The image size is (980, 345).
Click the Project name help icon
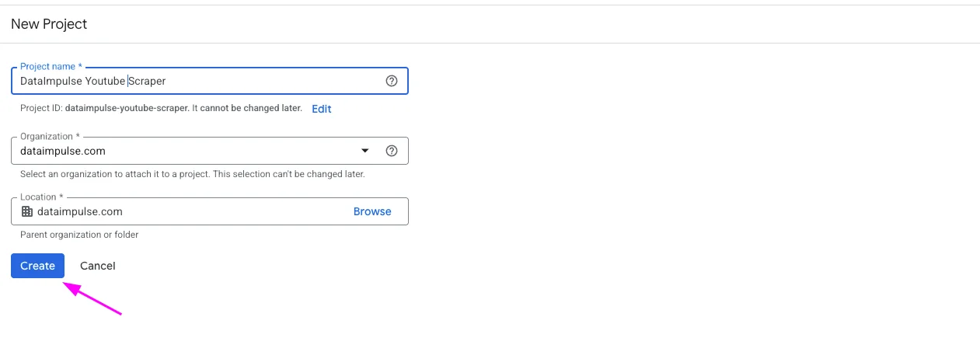click(x=392, y=81)
